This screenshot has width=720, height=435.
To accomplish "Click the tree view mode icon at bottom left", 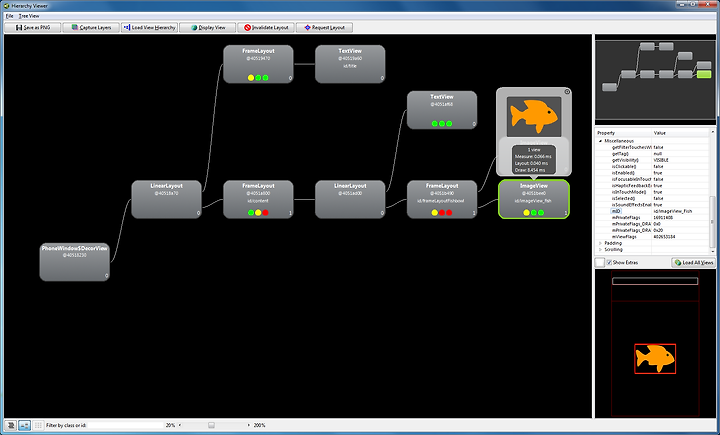I will pyautogui.click(x=24, y=425).
